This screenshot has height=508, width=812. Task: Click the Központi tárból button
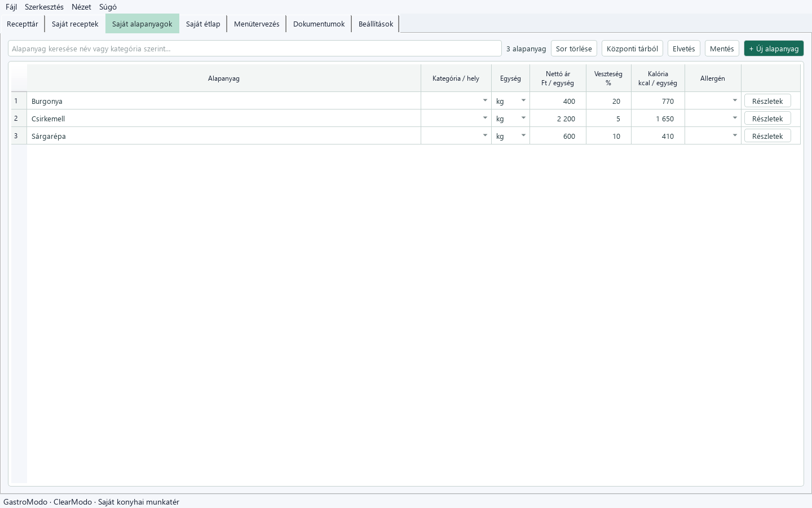point(632,49)
